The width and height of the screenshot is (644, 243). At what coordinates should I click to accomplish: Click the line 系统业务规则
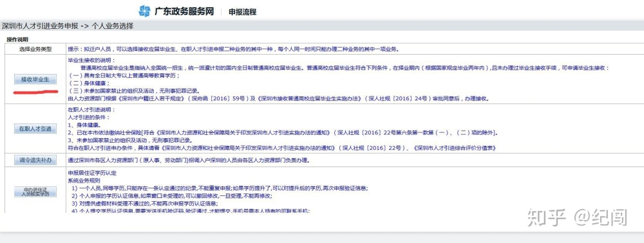click(84, 180)
